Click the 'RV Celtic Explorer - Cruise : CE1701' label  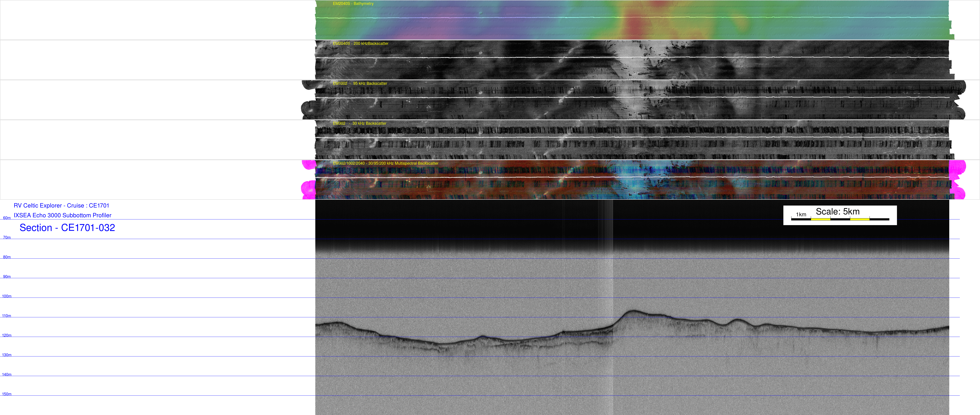(61, 205)
